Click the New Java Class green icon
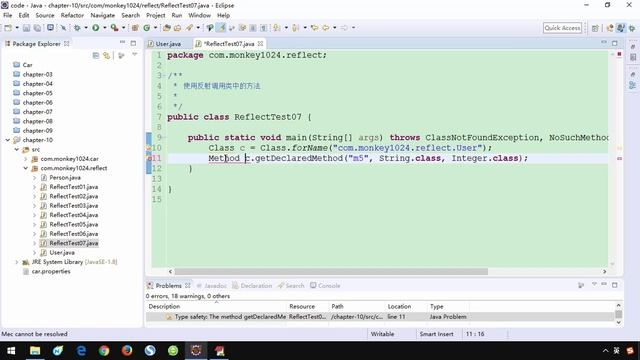 click(147, 28)
